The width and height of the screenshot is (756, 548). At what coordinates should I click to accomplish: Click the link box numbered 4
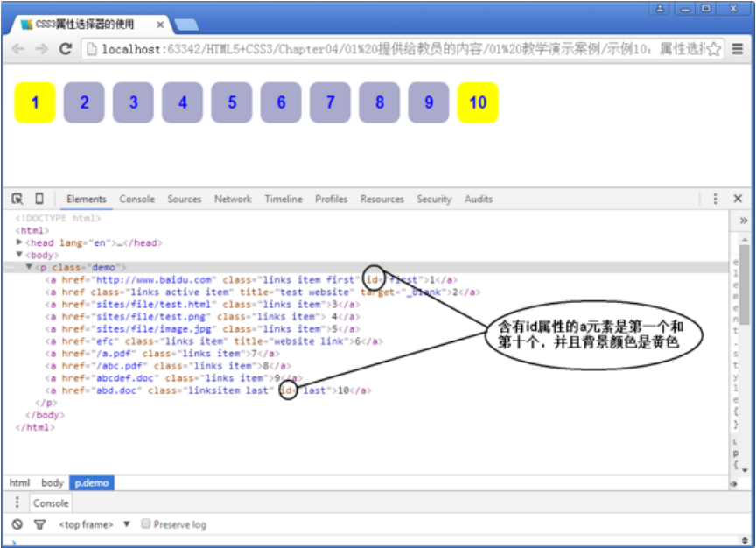(182, 102)
